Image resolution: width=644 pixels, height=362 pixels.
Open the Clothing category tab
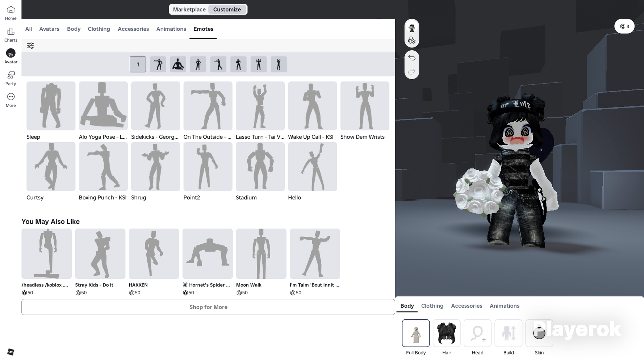[x=99, y=29]
